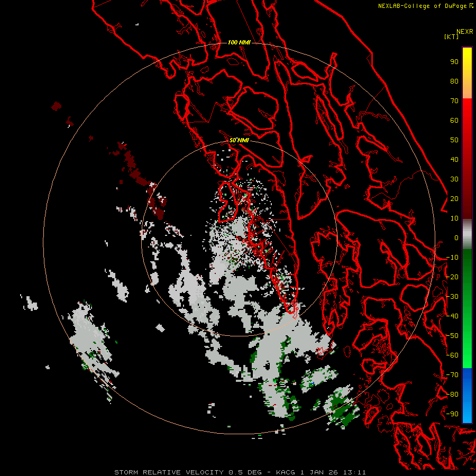
Task: Click the -40 value on the velocity scale
Action: pos(452,316)
